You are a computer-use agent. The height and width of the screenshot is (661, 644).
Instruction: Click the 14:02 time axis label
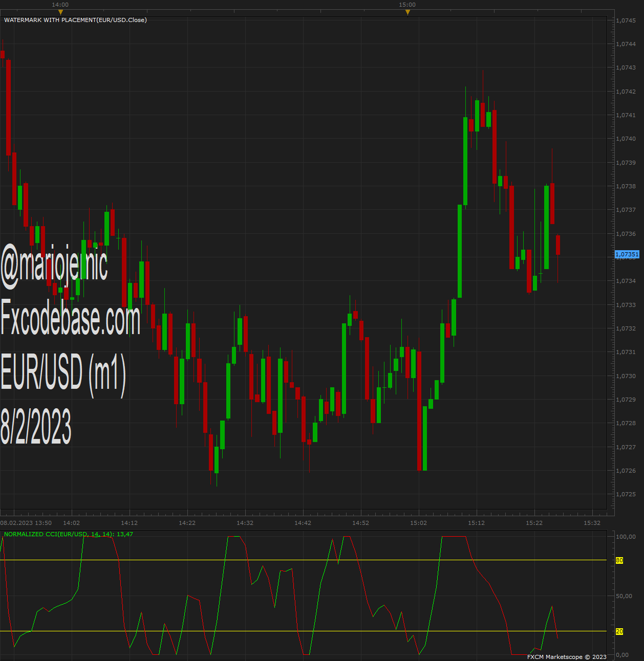pos(71,523)
